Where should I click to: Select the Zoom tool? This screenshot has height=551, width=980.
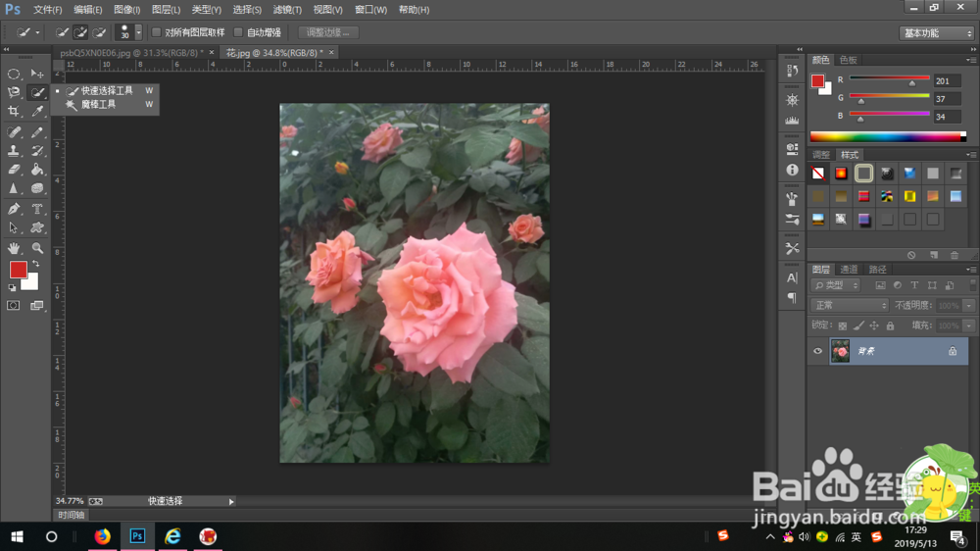point(37,248)
